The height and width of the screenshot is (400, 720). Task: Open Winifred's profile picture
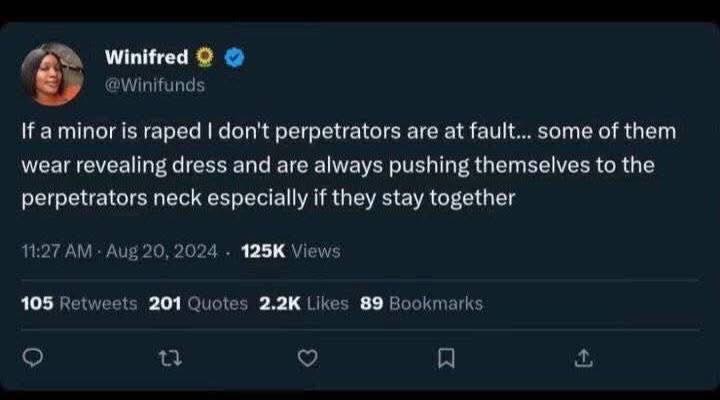tap(52, 73)
